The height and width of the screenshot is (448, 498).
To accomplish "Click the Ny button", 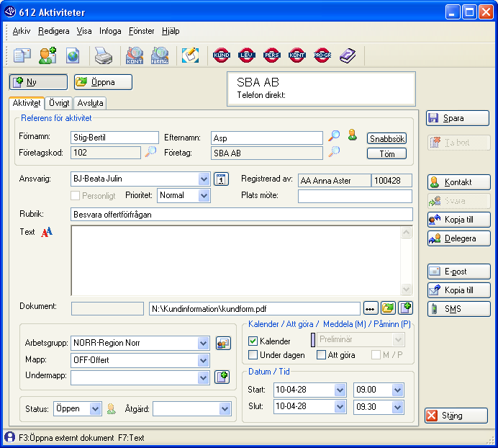I will (x=38, y=82).
